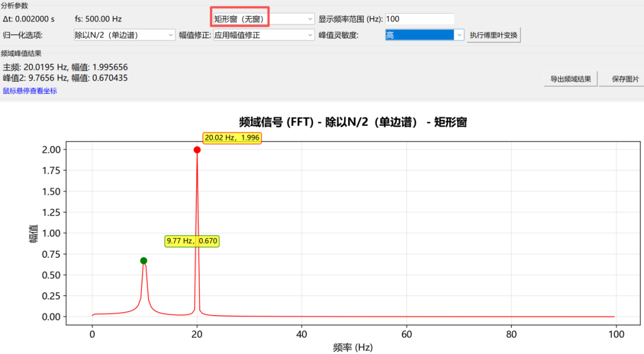Click the 主频 20.0195 Hz result line
Screen dimensions: 644x354
pyautogui.click(x=66, y=67)
